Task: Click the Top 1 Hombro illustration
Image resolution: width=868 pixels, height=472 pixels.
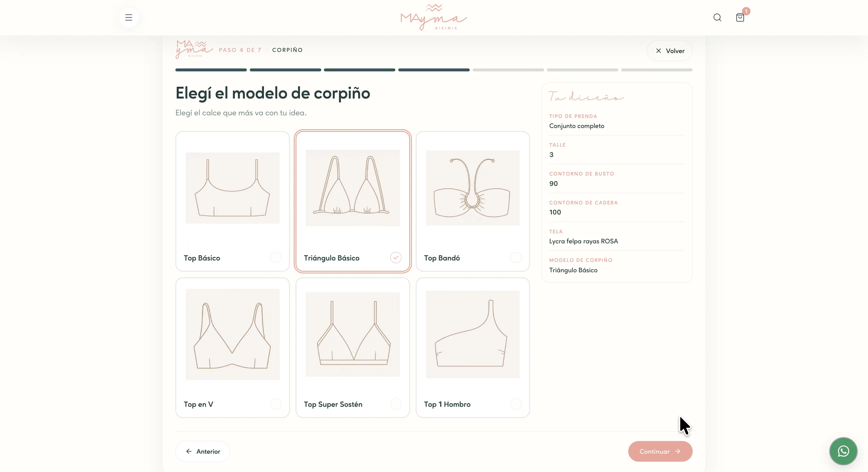Action: click(473, 334)
